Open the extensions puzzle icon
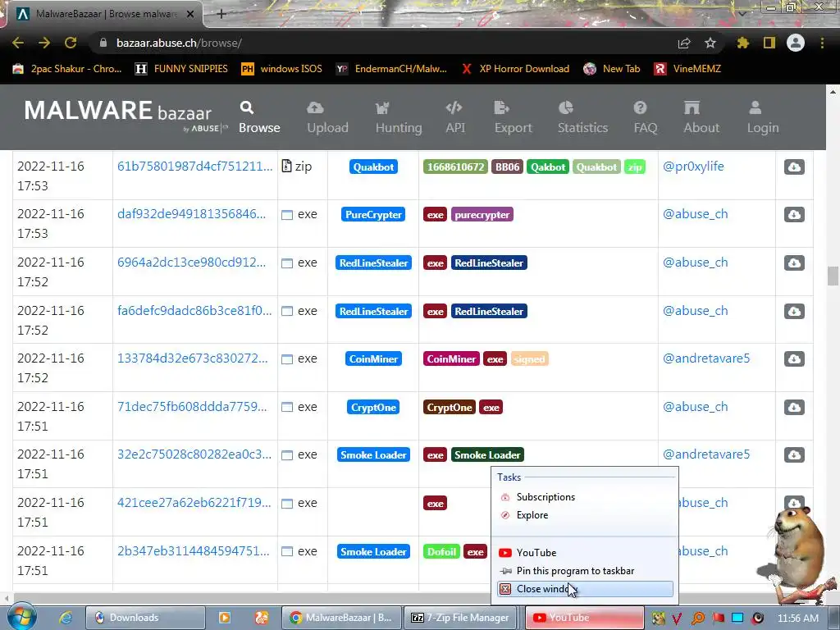 [743, 43]
